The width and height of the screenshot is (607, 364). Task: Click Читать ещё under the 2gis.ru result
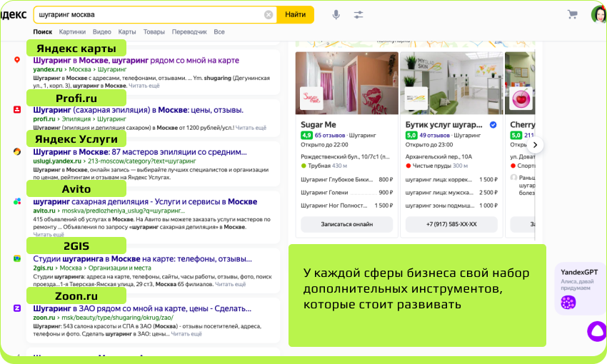point(231,284)
